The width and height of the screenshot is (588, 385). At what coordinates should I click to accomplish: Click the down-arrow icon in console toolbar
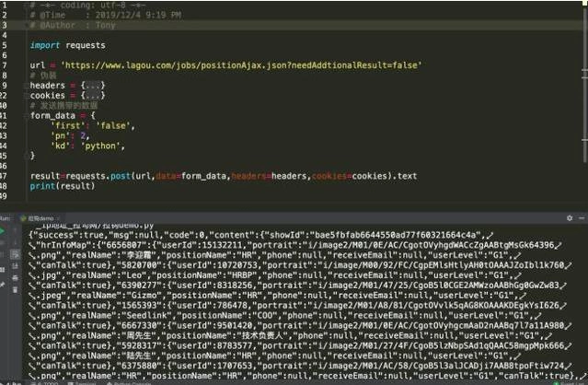16,243
